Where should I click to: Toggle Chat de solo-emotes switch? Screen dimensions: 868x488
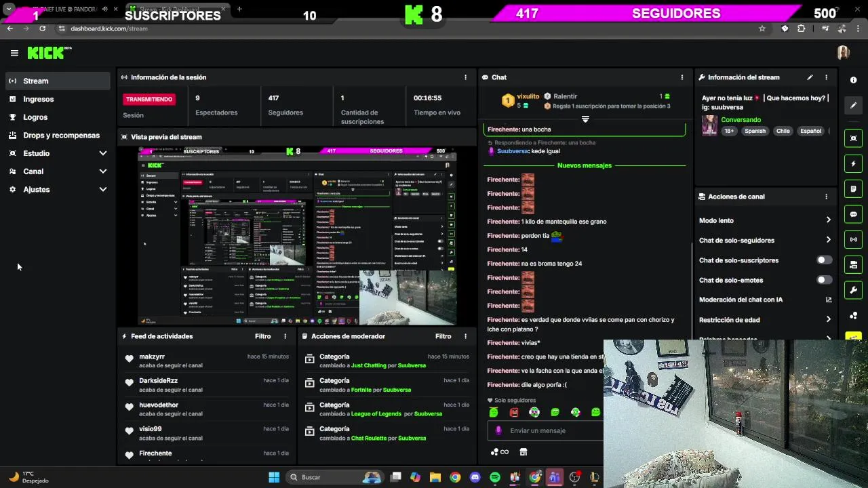[824, 280]
